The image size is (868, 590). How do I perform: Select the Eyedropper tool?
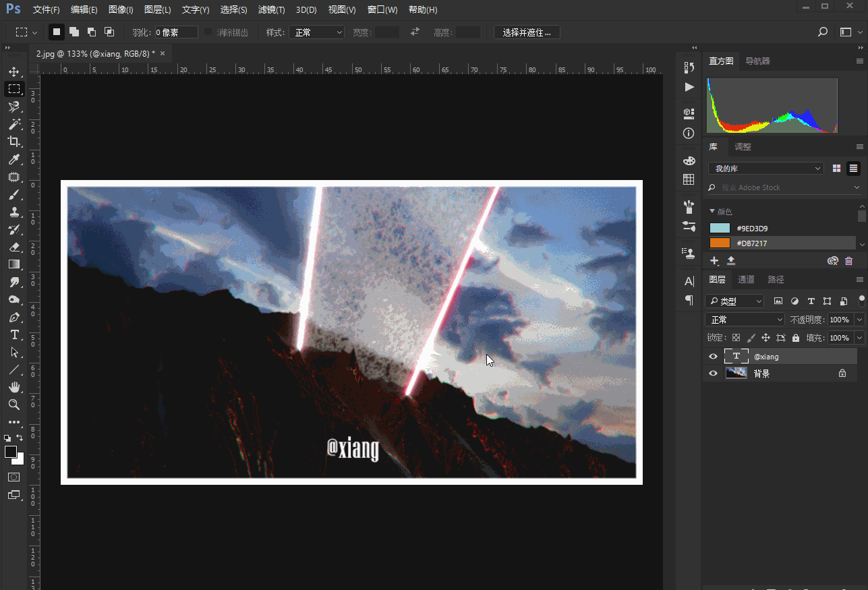click(x=13, y=159)
